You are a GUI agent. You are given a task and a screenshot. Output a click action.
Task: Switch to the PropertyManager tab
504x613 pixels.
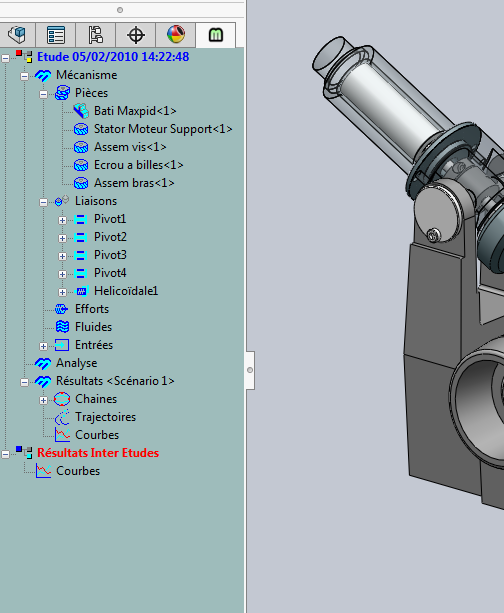coord(56,35)
